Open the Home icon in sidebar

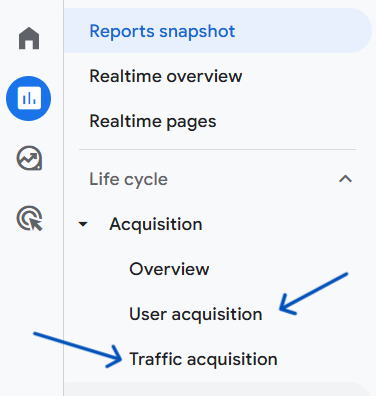[x=29, y=38]
